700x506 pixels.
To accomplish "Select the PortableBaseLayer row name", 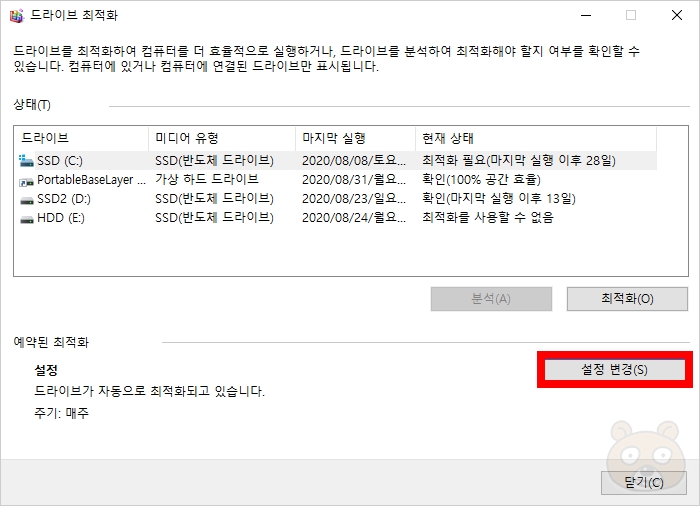I will 91,180.
